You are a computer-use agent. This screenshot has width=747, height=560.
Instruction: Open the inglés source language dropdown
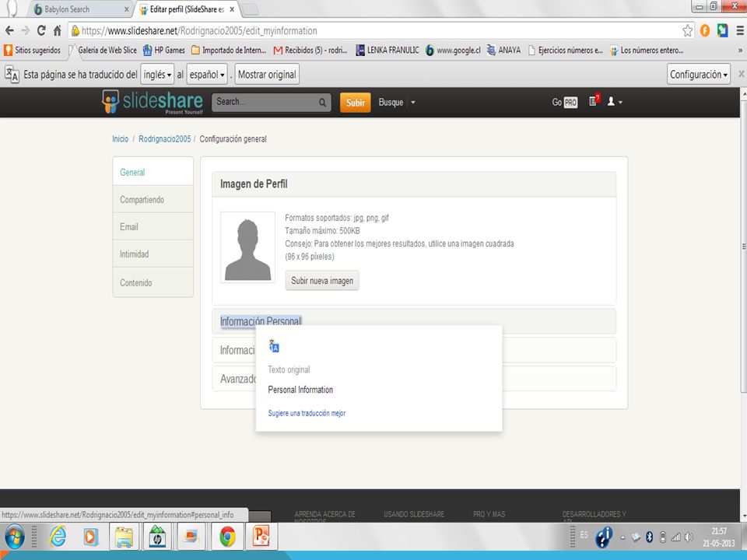pyautogui.click(x=157, y=75)
